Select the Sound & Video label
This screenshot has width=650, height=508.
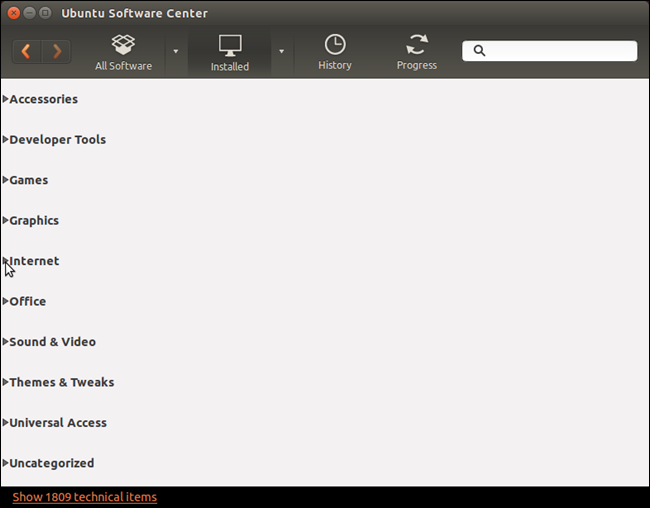[53, 342]
